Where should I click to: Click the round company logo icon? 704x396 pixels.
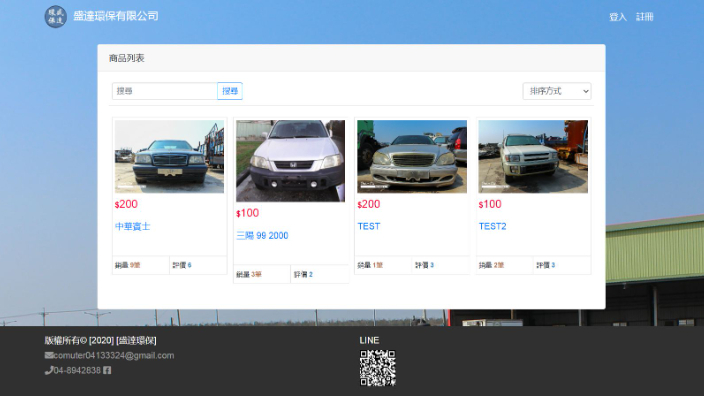pos(56,17)
